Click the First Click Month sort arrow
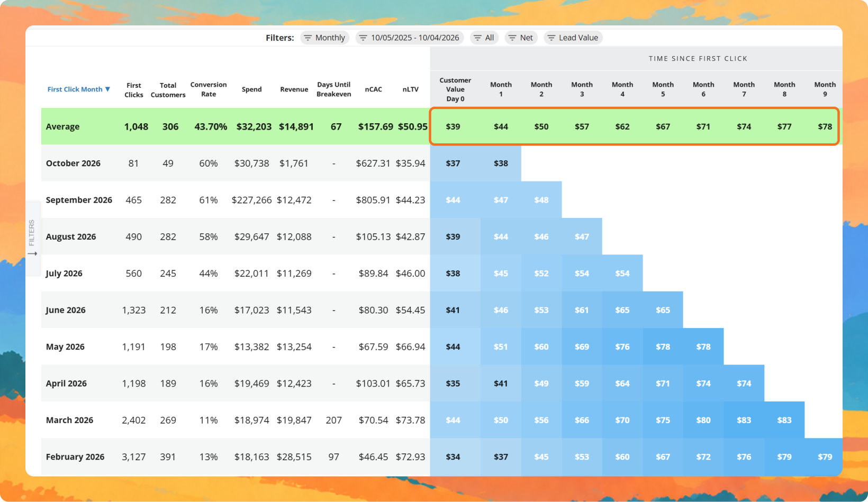Screen dimensions: 868x502 [x=107, y=89]
